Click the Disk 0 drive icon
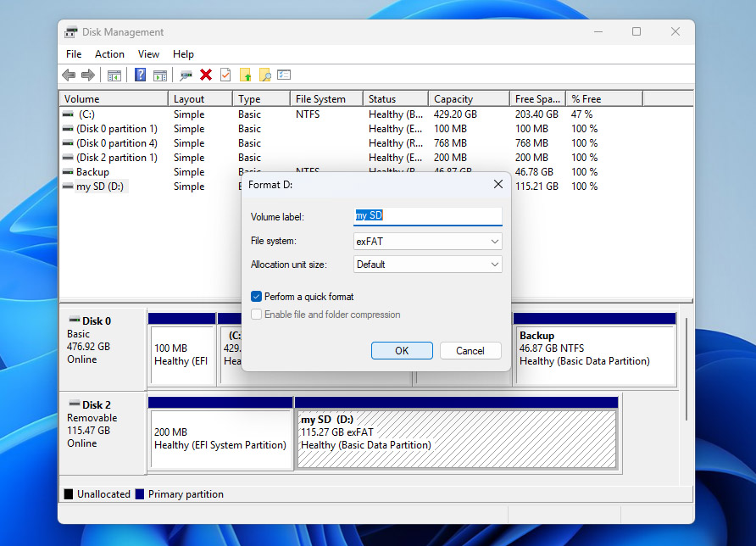Viewport: 756px width, 546px height. pyautogui.click(x=75, y=320)
